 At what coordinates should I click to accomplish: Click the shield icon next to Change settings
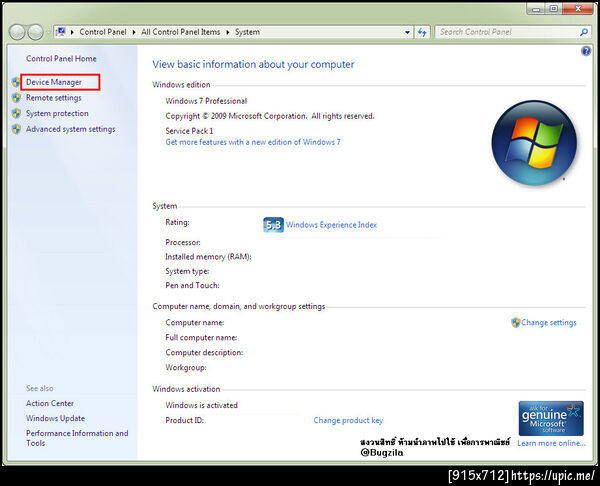515,323
